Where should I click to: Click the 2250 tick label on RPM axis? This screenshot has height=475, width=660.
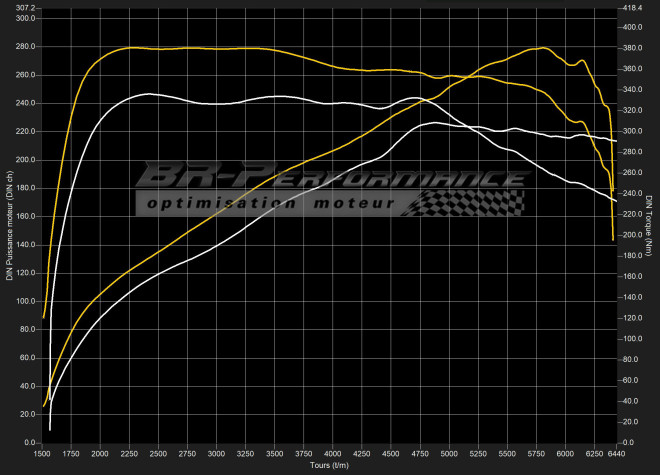click(129, 453)
